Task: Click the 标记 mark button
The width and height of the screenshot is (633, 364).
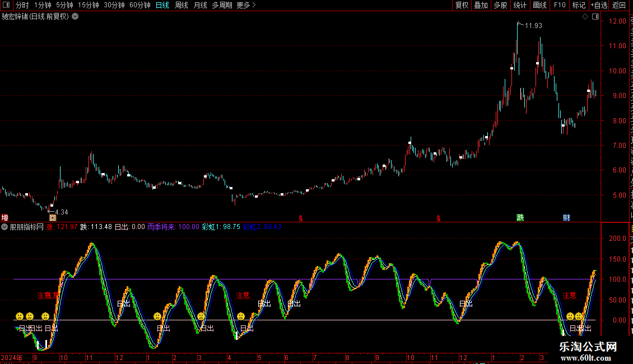Action: (579, 5)
